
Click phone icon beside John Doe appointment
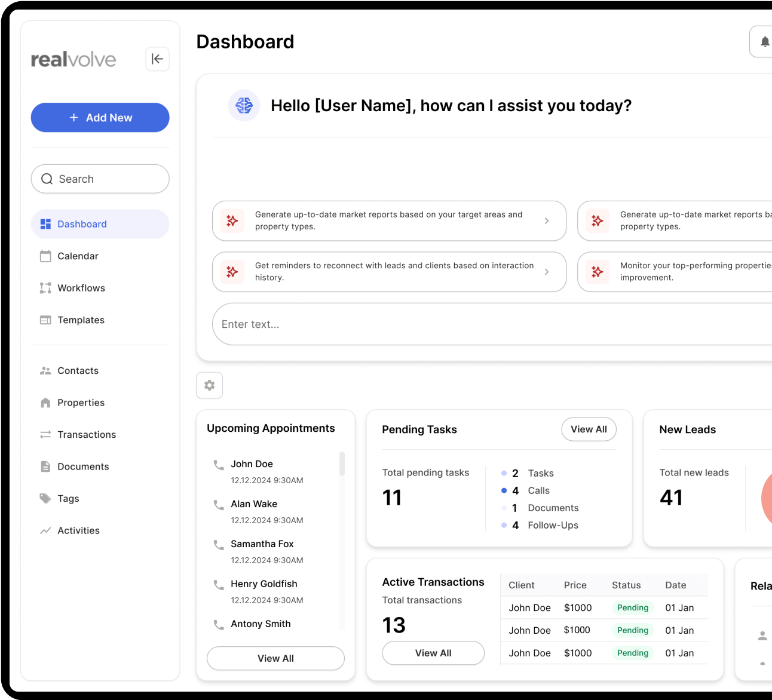coord(219,464)
